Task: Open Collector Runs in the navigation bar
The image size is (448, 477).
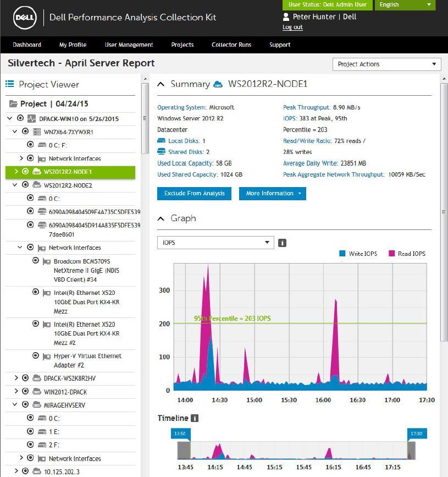Action: point(231,45)
